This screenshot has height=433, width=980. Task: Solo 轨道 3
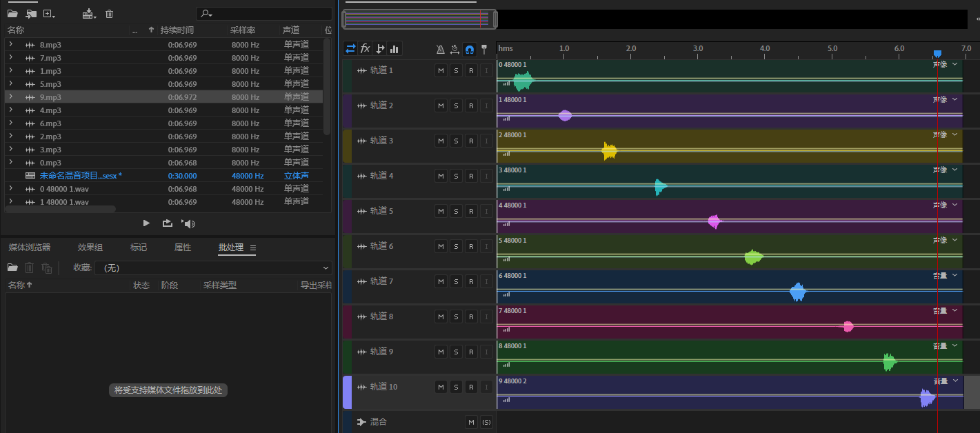coord(456,141)
